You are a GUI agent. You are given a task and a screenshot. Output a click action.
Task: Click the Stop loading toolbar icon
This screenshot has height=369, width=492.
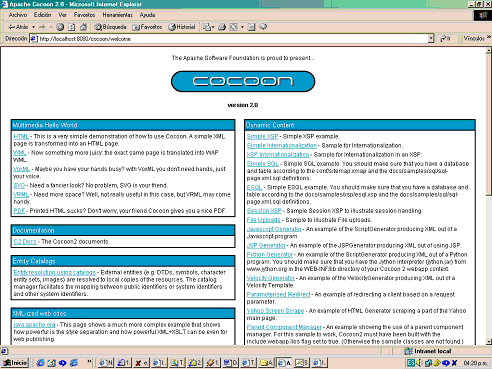(x=60, y=27)
